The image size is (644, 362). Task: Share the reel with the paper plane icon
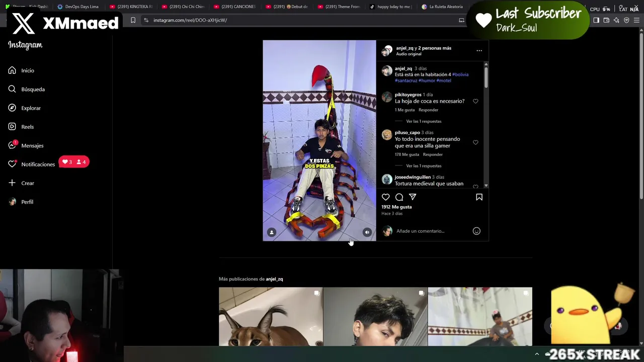coord(413,197)
